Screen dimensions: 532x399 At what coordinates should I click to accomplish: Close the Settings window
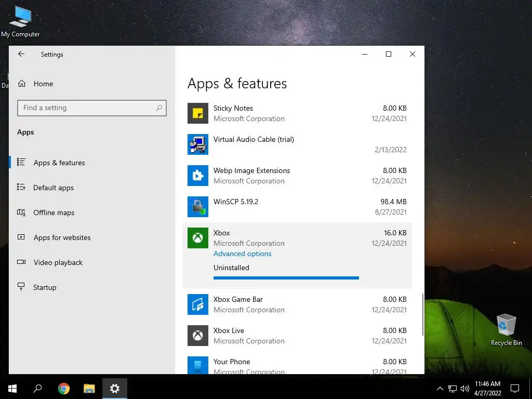pos(412,54)
